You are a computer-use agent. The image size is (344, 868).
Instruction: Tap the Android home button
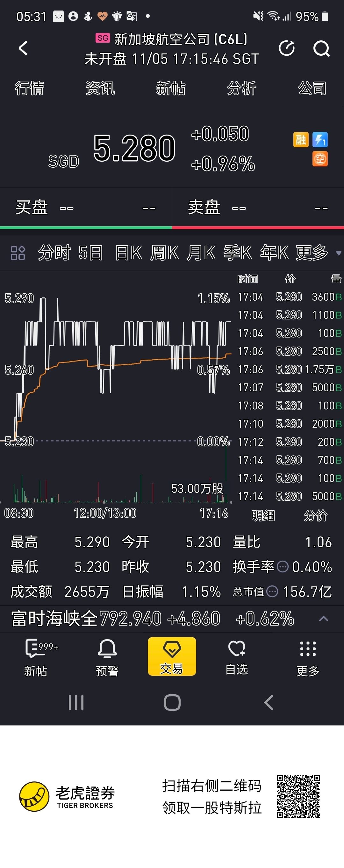172,703
